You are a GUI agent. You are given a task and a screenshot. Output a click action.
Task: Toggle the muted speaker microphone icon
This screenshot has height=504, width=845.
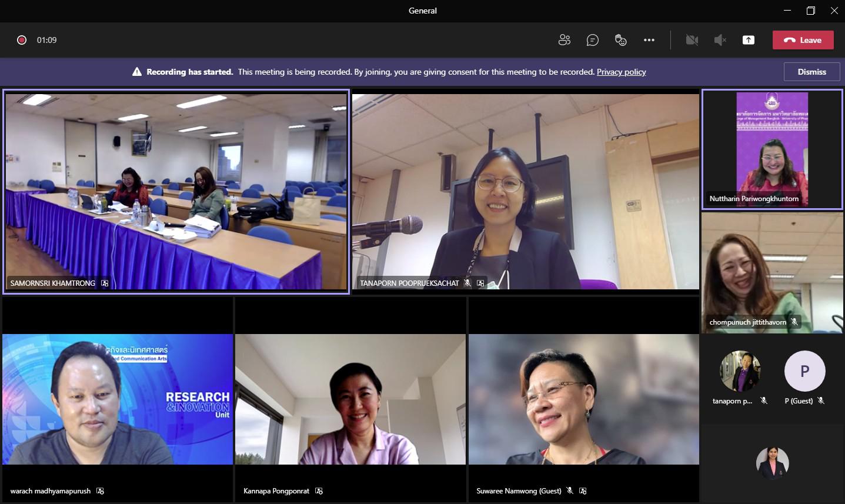[x=720, y=40]
